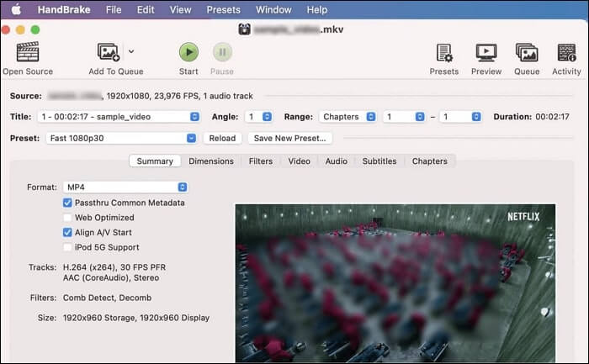Expand the Format MP4 dropdown
The height and width of the screenshot is (364, 589).
point(125,187)
